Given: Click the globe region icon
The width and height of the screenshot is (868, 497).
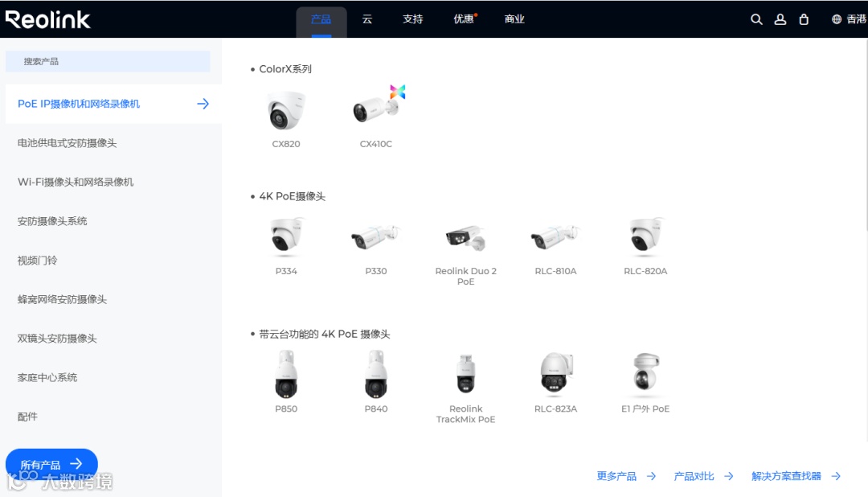Looking at the screenshot, I should click(837, 19).
